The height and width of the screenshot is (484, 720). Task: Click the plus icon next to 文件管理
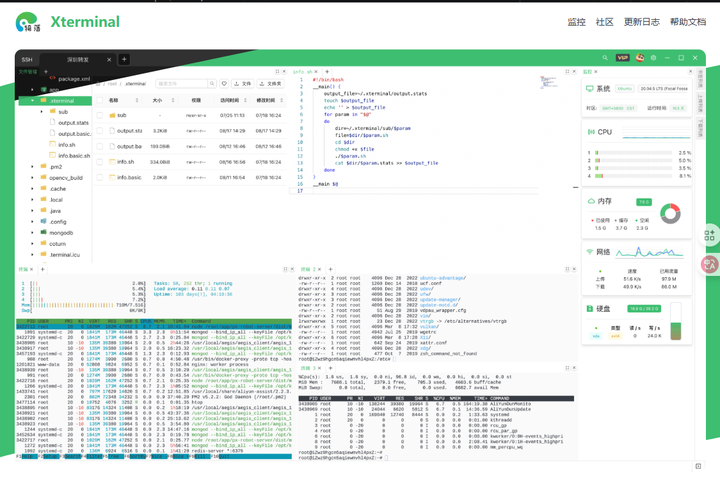45,72
